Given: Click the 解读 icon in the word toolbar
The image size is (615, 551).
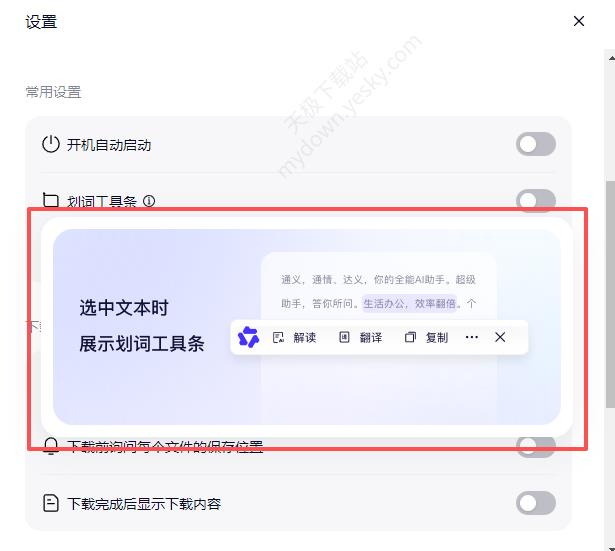Looking at the screenshot, I should coord(278,337).
